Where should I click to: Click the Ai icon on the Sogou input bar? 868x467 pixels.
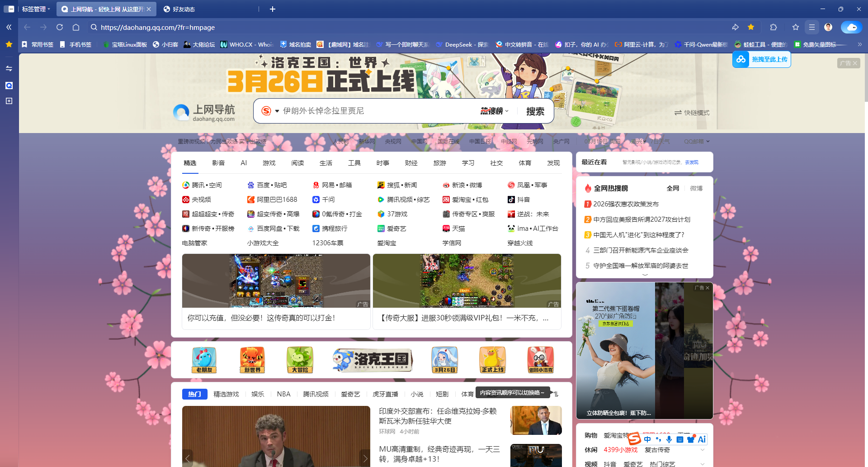(702, 439)
